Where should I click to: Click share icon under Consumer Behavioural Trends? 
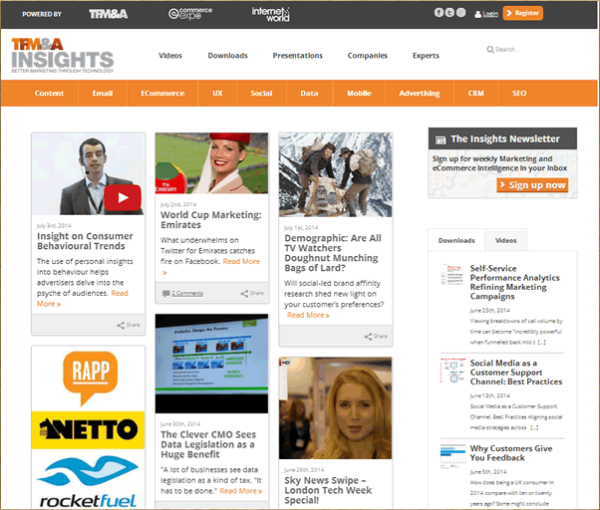pos(121,325)
